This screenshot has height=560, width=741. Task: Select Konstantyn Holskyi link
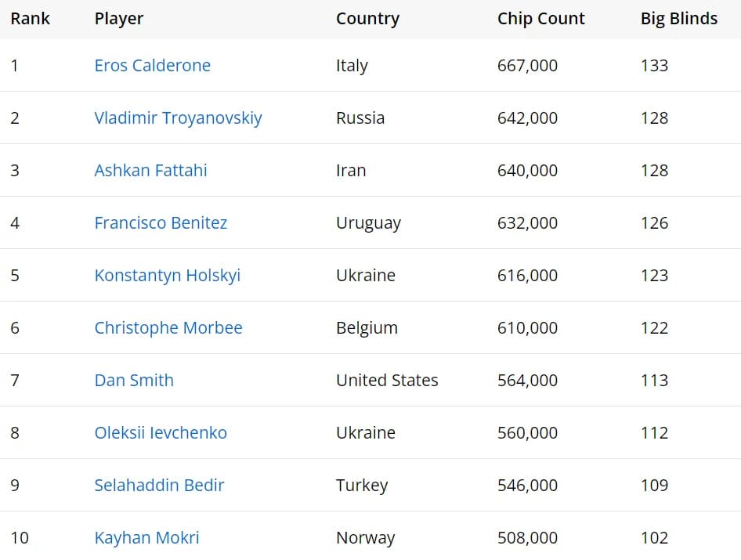[x=168, y=275]
